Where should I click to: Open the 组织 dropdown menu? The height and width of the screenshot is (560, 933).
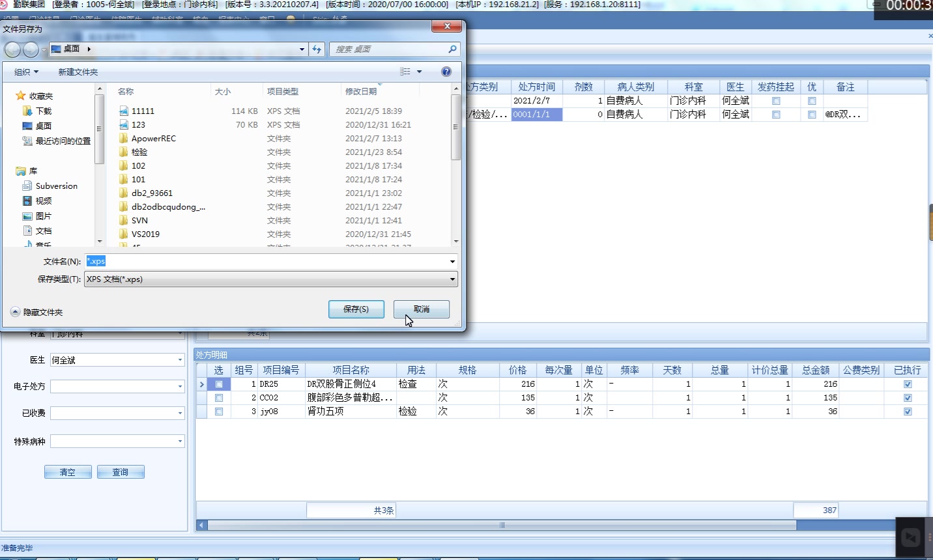(x=27, y=72)
